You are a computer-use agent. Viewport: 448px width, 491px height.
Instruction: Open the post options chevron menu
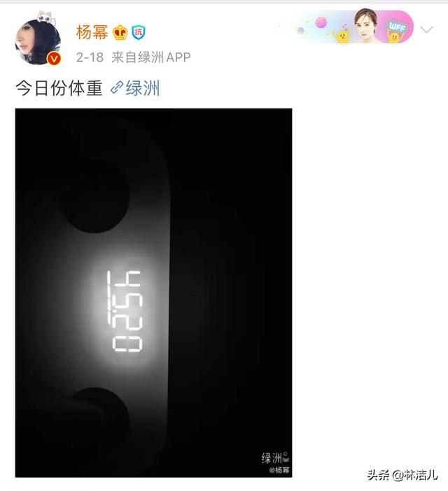click(x=426, y=29)
